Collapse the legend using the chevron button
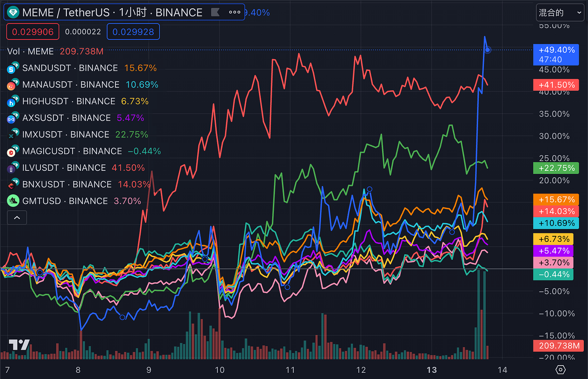The width and height of the screenshot is (588, 379). click(x=17, y=217)
